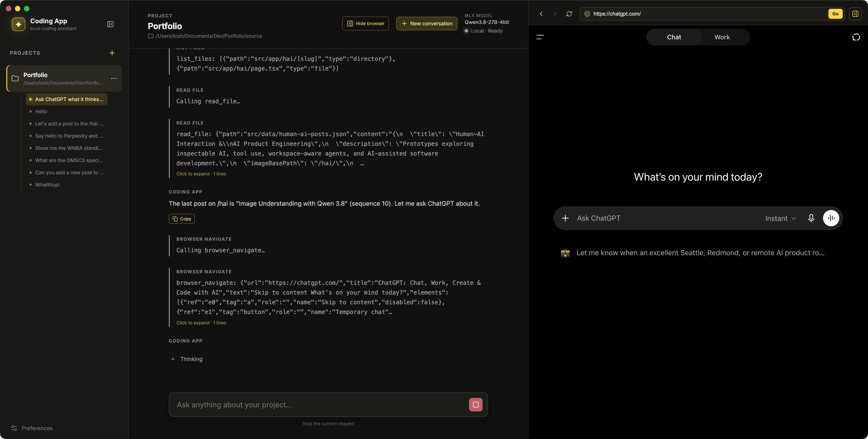Image resolution: width=868 pixels, height=439 pixels.
Task: Collapse the left sidebar panel icon
Action: point(110,24)
